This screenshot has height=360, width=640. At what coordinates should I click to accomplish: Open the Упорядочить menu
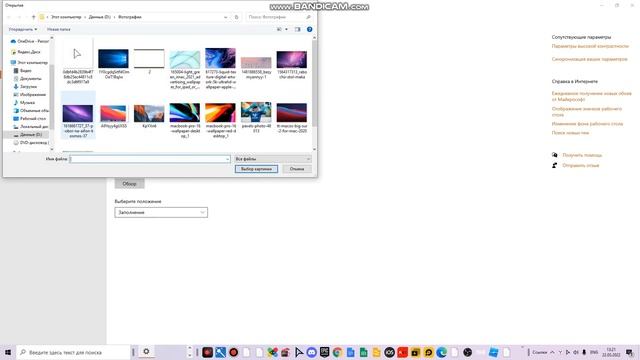point(23,29)
